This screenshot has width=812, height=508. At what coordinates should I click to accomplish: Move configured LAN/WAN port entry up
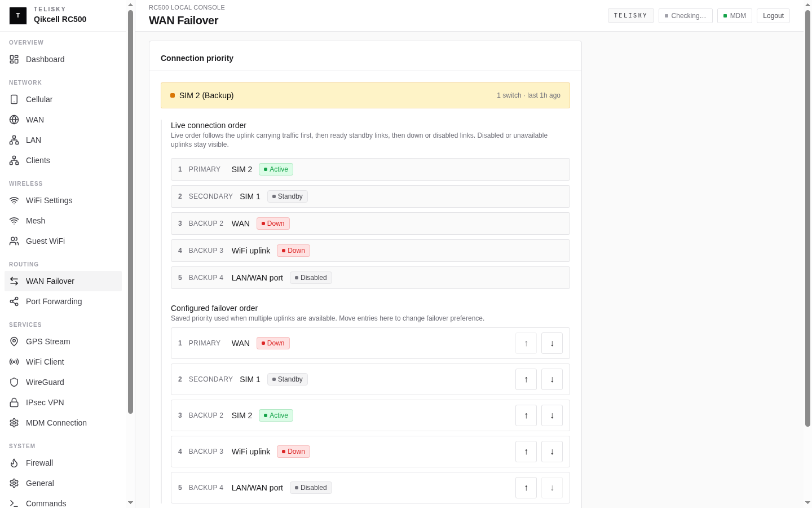point(526,488)
